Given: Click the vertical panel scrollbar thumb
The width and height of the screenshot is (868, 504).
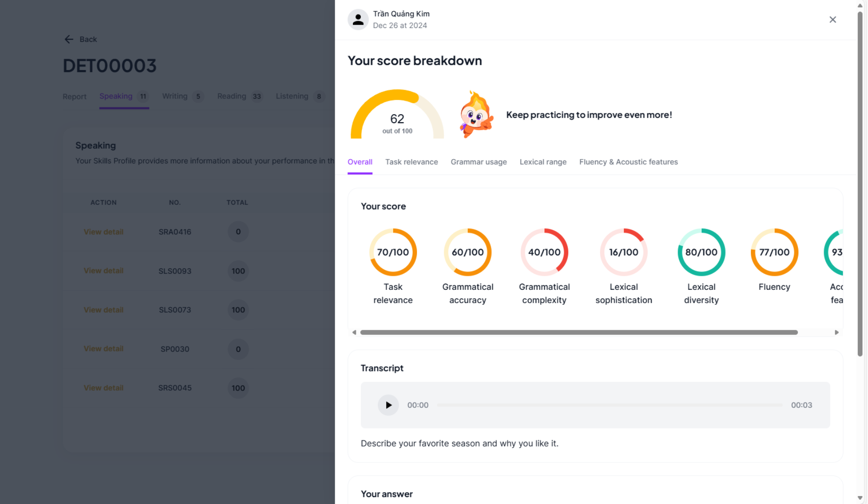Looking at the screenshot, I should (x=860, y=184).
